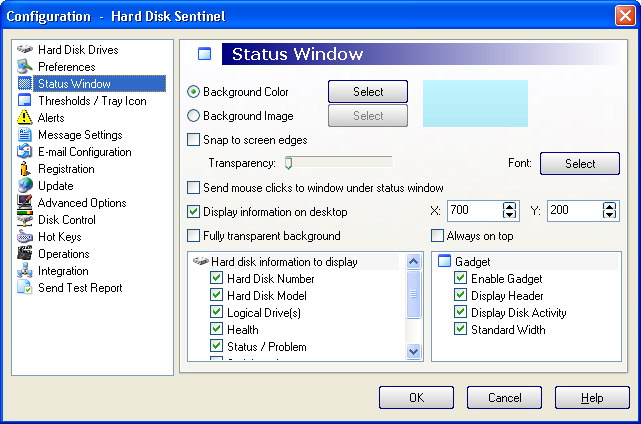Disable the Enable Gadget checkbox

pos(460,278)
